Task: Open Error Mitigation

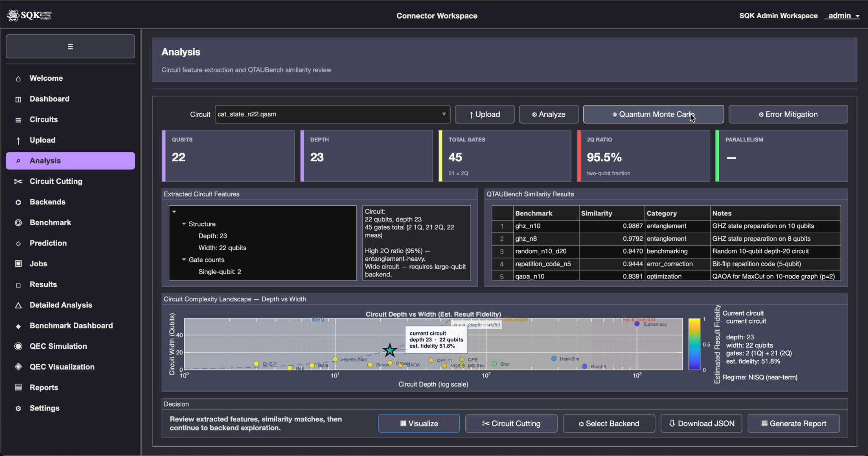Action: click(x=788, y=114)
